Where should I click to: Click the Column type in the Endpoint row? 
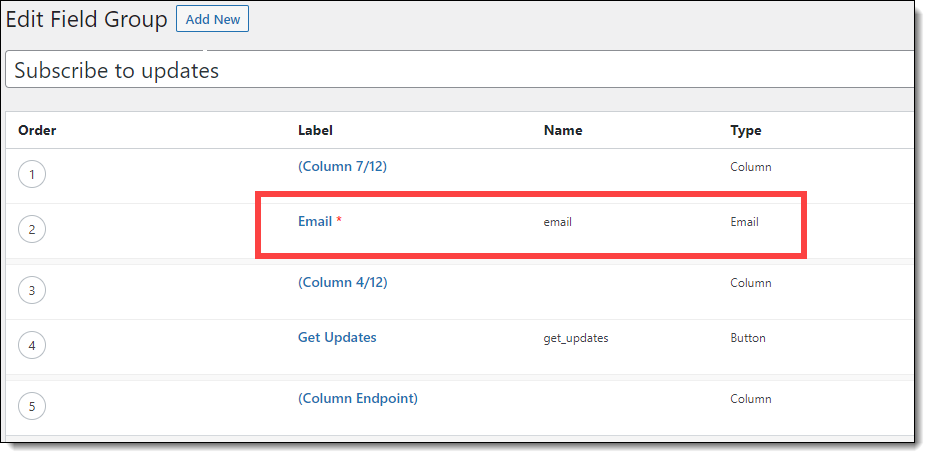click(751, 399)
